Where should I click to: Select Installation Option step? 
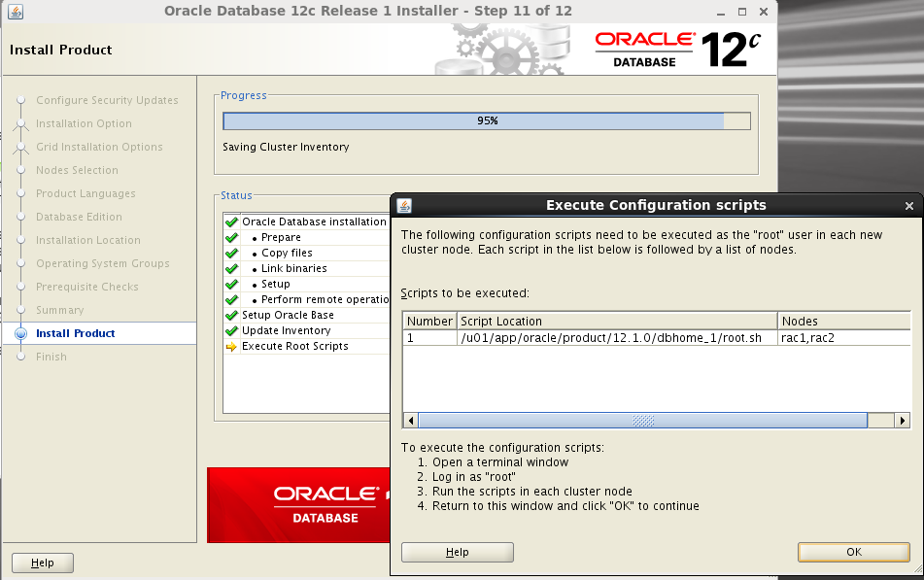coord(84,123)
